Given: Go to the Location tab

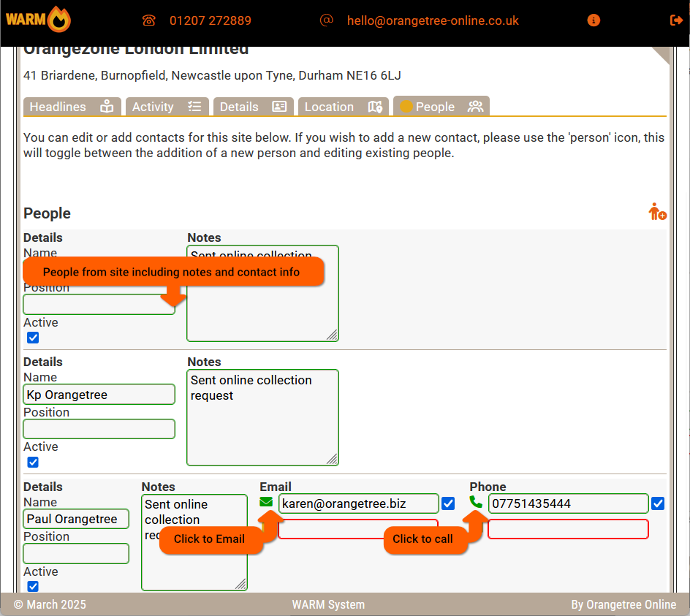Looking at the screenshot, I should coord(343,107).
